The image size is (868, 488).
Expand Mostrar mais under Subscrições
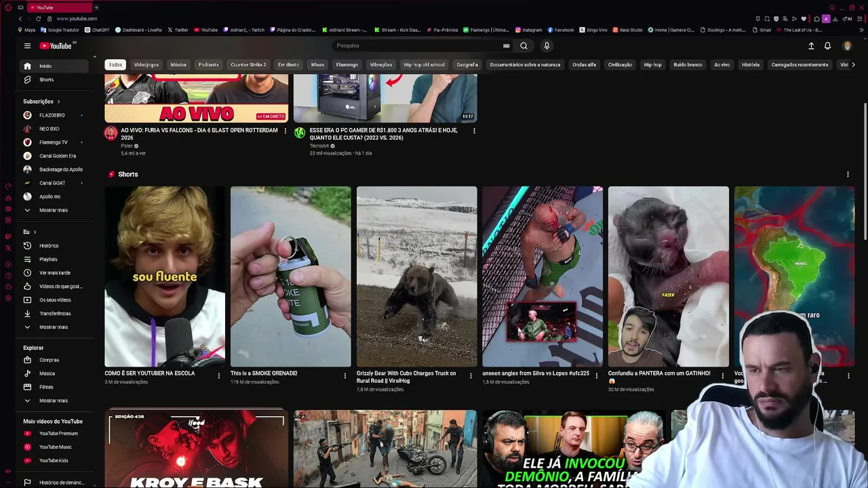tap(54, 210)
